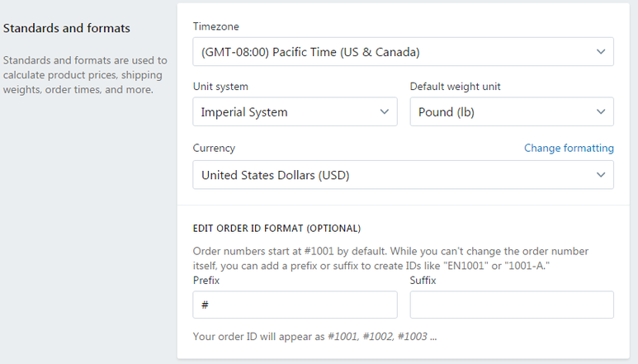Click the Default weight unit chevron arrow
The image size is (638, 364).
(600, 112)
